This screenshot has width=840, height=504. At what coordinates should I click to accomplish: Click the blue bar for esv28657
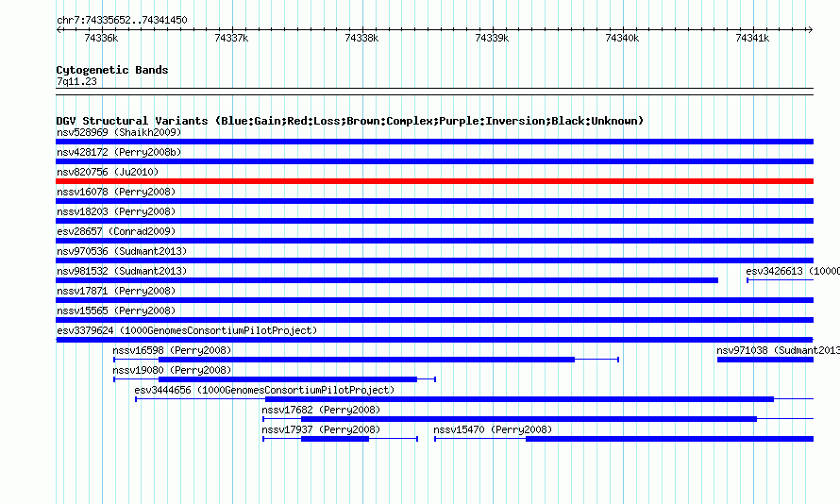[434, 241]
